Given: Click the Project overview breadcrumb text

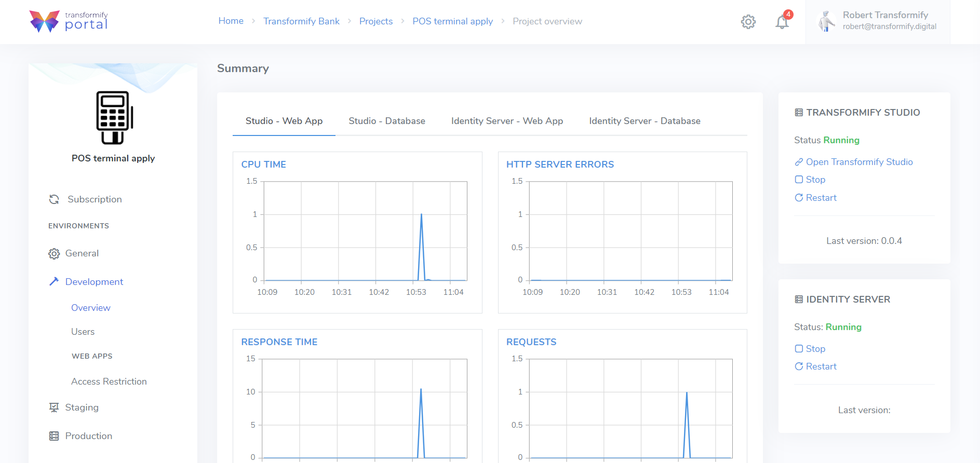Looking at the screenshot, I should click(x=547, y=21).
